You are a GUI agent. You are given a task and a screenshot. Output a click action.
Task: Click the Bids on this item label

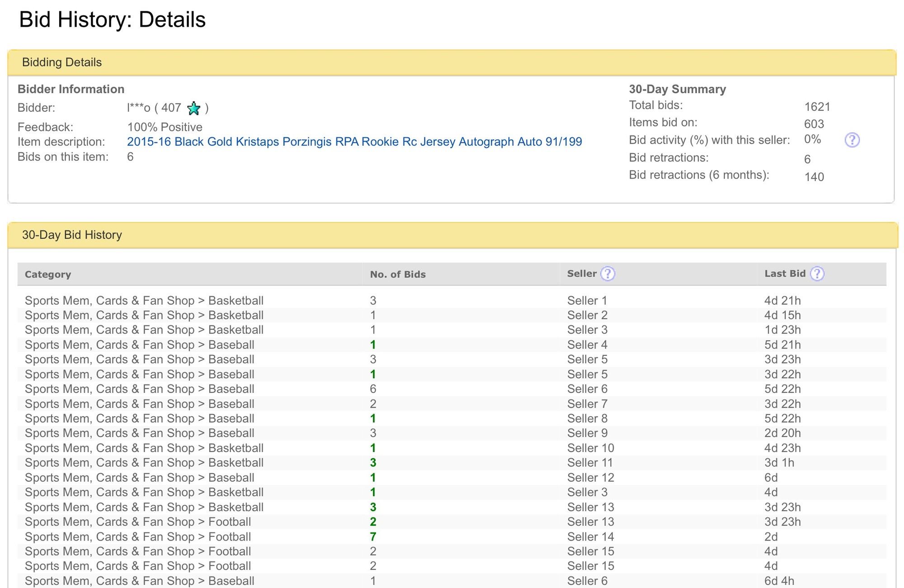pyautogui.click(x=63, y=157)
